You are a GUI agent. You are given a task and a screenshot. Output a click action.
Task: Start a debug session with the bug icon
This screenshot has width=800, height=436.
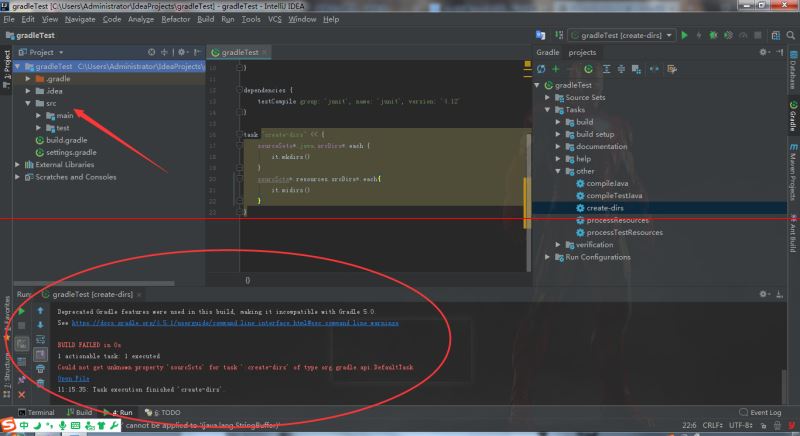[x=713, y=35]
